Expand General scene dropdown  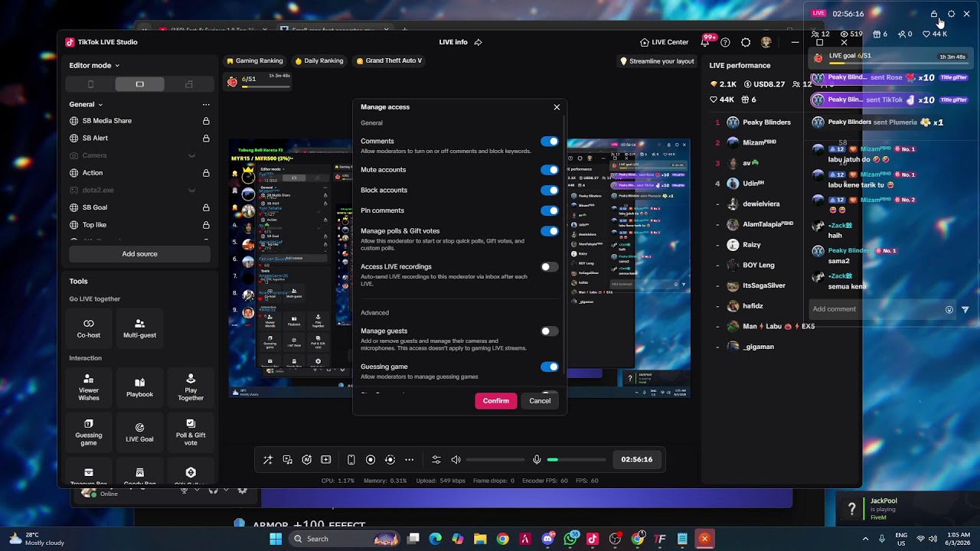100,105
